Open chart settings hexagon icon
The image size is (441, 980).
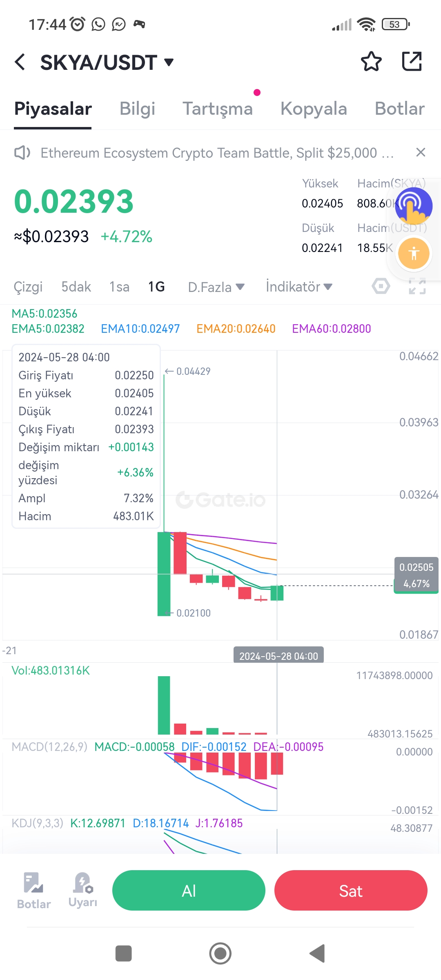pos(381,286)
